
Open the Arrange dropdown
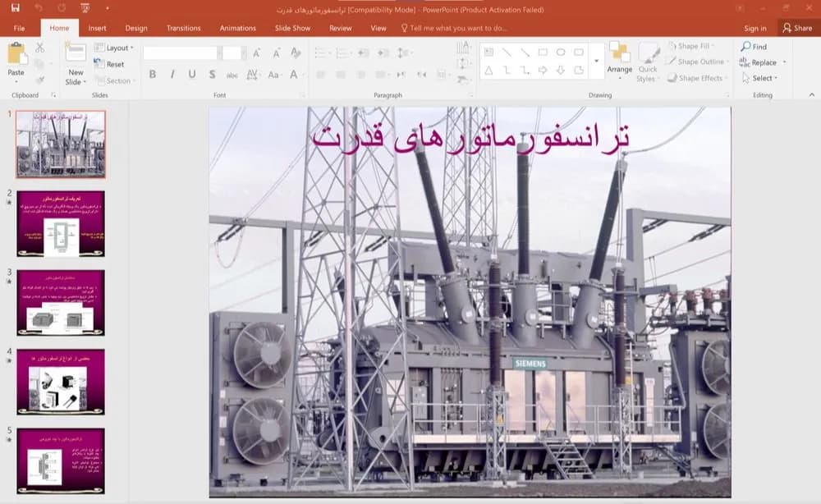pos(619,62)
